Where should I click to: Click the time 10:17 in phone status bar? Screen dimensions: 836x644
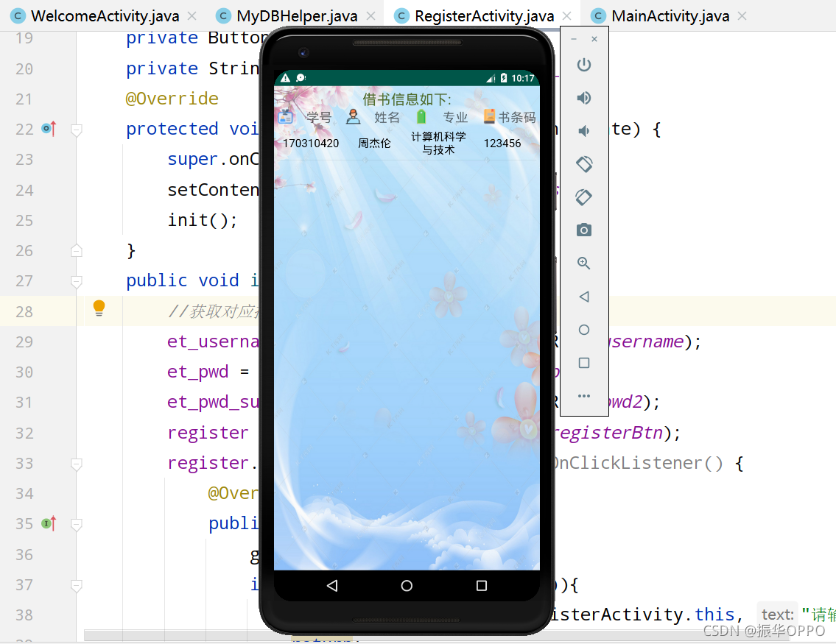coord(522,78)
